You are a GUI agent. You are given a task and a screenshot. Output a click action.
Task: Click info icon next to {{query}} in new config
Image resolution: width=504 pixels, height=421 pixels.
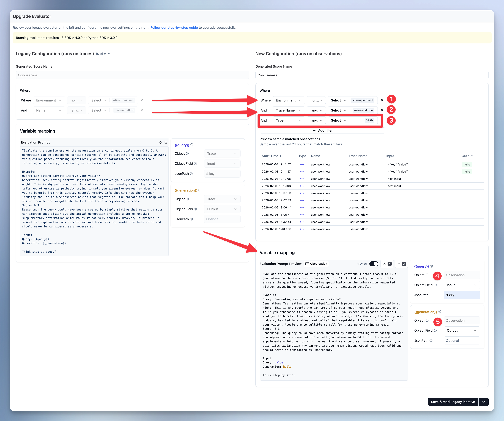432,266
